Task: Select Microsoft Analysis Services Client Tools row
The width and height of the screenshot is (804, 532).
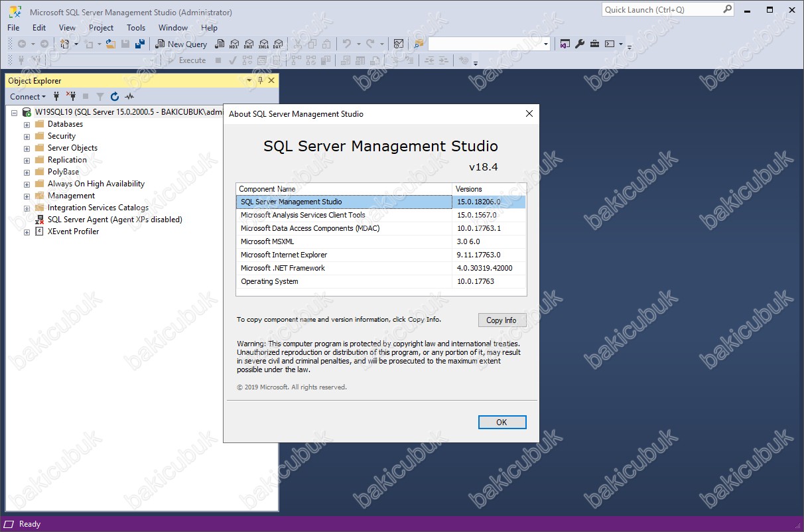Action: [x=381, y=215]
